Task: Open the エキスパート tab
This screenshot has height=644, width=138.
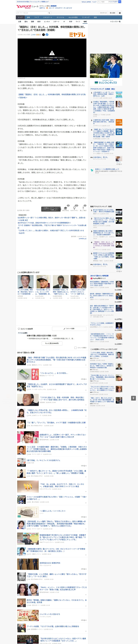Action: coord(48,17)
